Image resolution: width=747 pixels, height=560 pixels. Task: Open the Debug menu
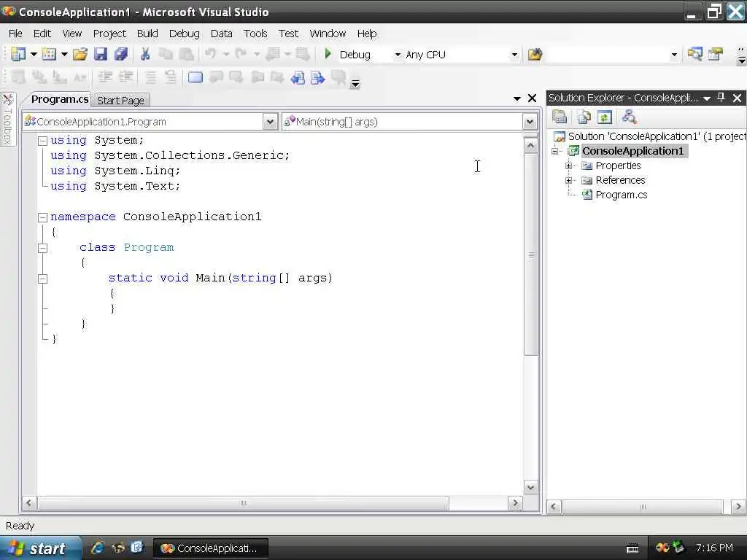[184, 34]
